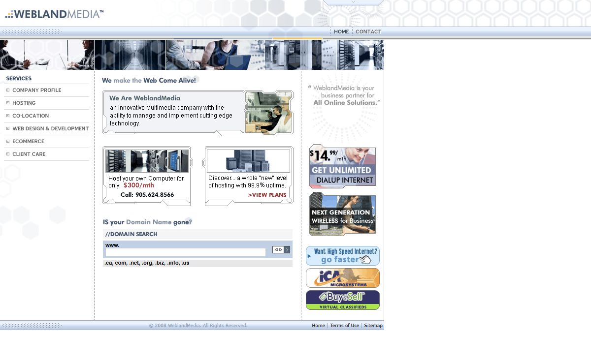The image size is (591, 364).
Task: Click the footer Home link
Action: click(x=318, y=326)
